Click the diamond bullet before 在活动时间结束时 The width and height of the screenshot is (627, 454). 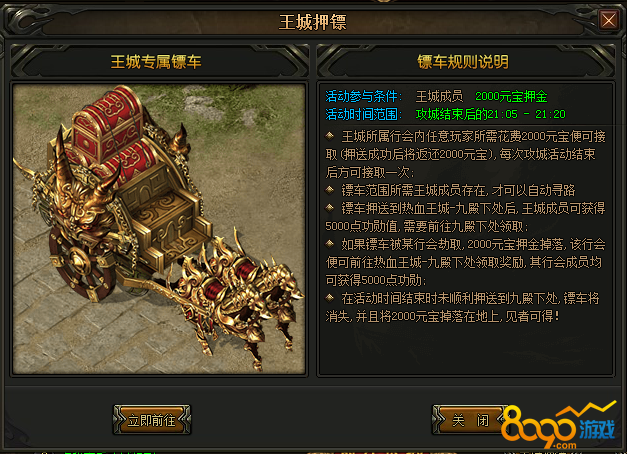click(x=329, y=298)
